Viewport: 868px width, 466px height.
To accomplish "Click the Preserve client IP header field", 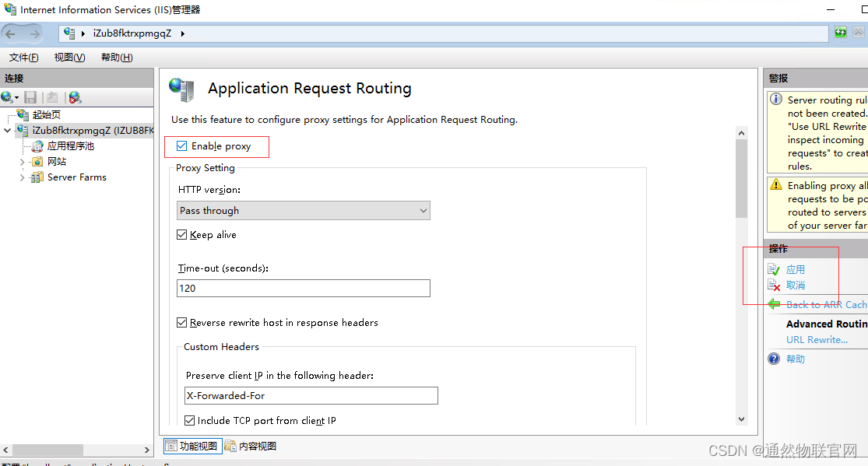I will pyautogui.click(x=311, y=395).
